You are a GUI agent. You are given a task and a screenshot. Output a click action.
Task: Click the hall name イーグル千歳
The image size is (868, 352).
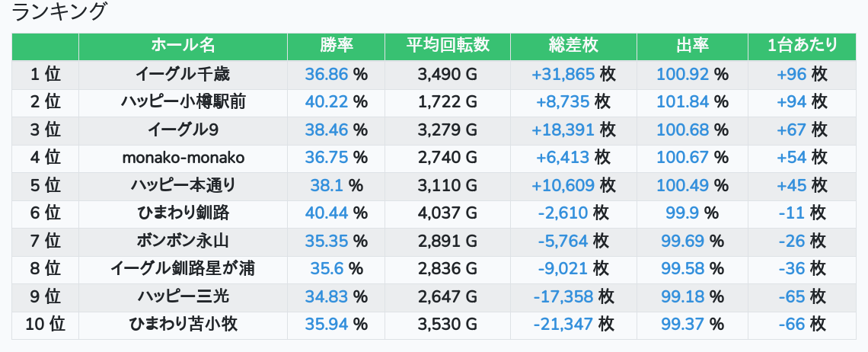[183, 74]
